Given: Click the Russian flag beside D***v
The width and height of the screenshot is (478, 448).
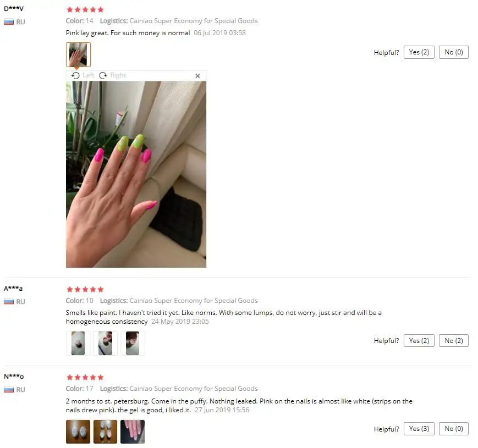Looking at the screenshot, I should (x=9, y=22).
